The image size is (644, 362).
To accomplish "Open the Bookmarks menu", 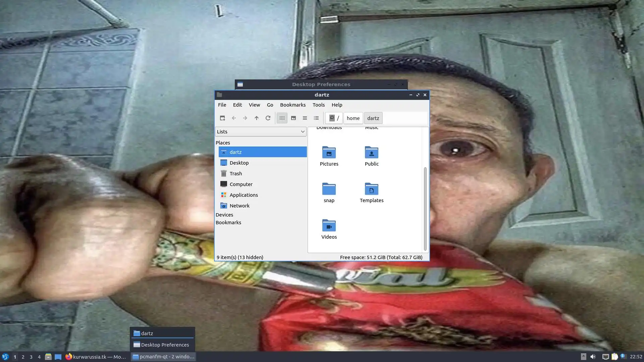I will pyautogui.click(x=292, y=105).
